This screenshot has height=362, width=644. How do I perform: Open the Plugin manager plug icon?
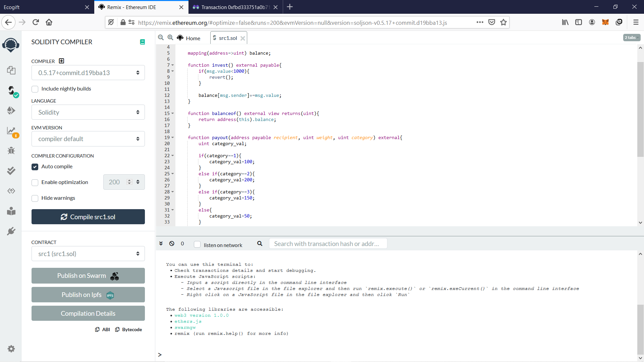coord(11,231)
